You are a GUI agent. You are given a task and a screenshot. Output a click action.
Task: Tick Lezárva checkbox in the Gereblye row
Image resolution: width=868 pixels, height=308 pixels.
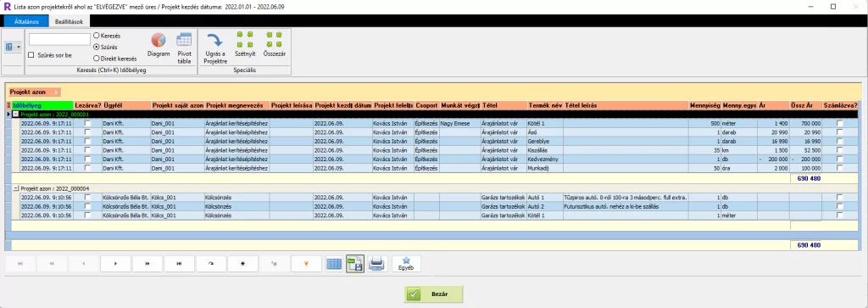[x=87, y=141]
